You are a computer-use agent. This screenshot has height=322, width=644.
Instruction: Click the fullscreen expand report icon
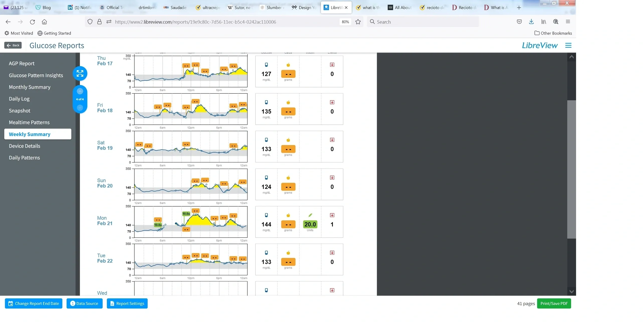80,73
